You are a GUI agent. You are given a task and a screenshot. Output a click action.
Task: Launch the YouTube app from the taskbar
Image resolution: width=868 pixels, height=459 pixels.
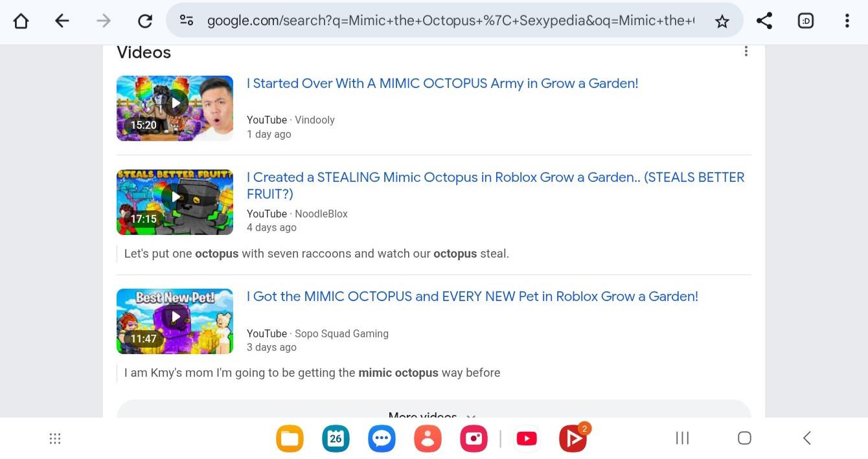(527, 439)
